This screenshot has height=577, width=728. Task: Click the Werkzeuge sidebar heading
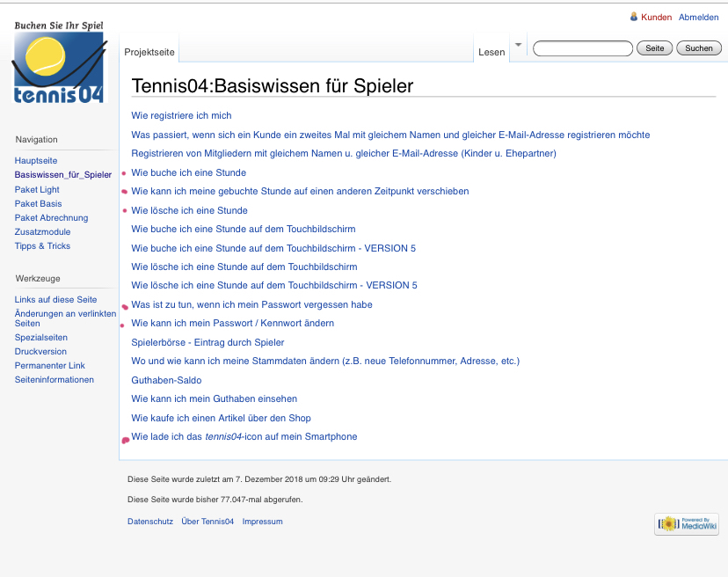tap(38, 278)
